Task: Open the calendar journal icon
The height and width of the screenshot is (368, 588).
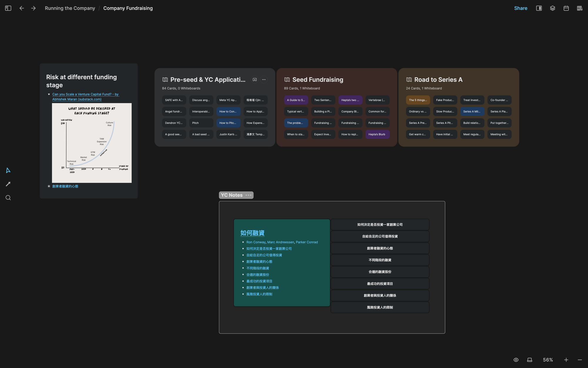Action: [566, 8]
